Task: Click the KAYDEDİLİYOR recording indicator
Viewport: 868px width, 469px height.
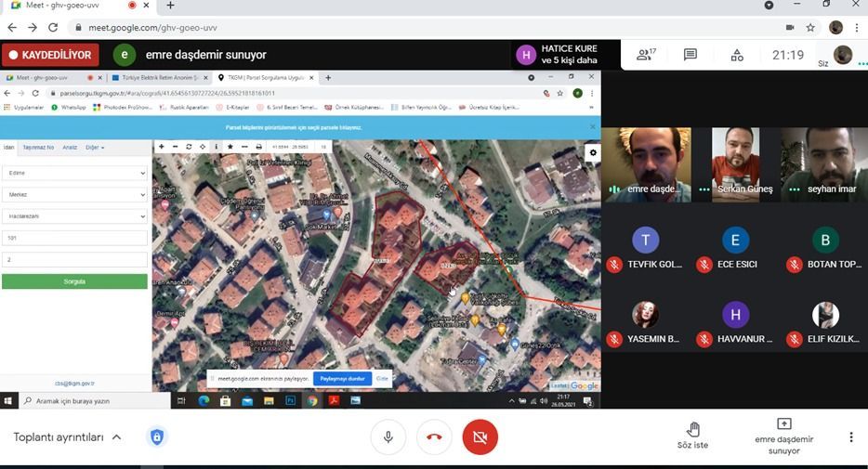Action: click(x=51, y=55)
